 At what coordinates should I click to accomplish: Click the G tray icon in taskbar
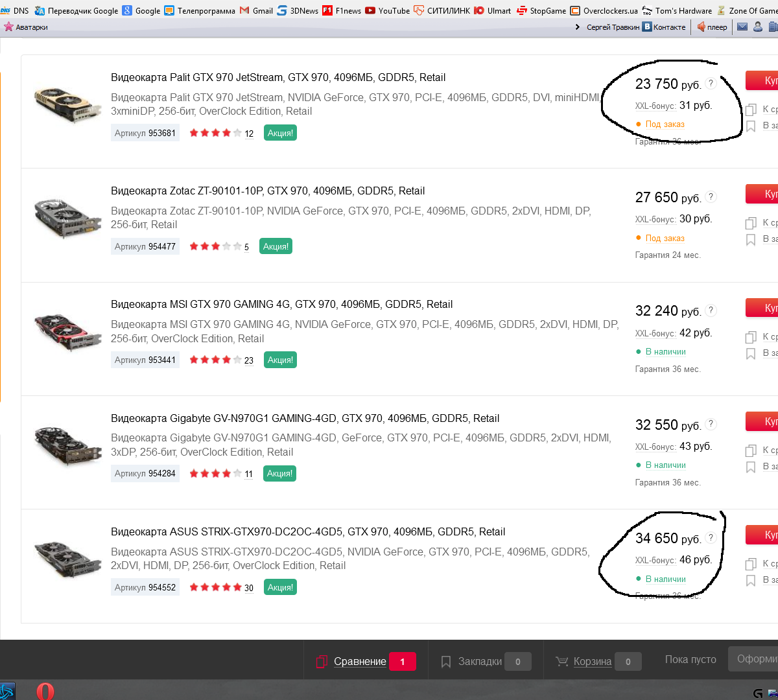pos(758,694)
